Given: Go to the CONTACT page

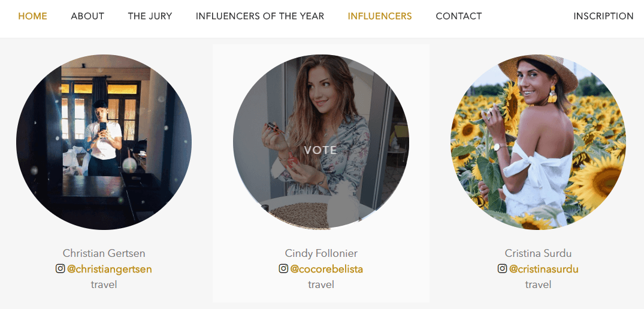Looking at the screenshot, I should point(459,16).
